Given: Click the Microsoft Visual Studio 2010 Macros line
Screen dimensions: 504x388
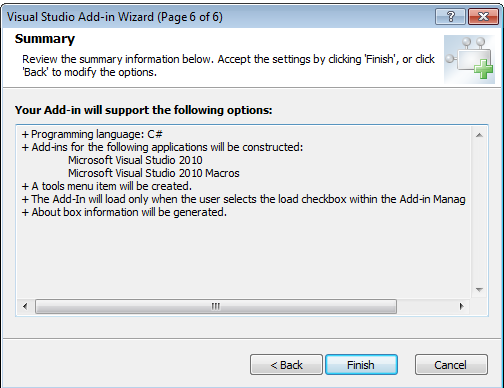Looking at the screenshot, I should click(154, 173).
